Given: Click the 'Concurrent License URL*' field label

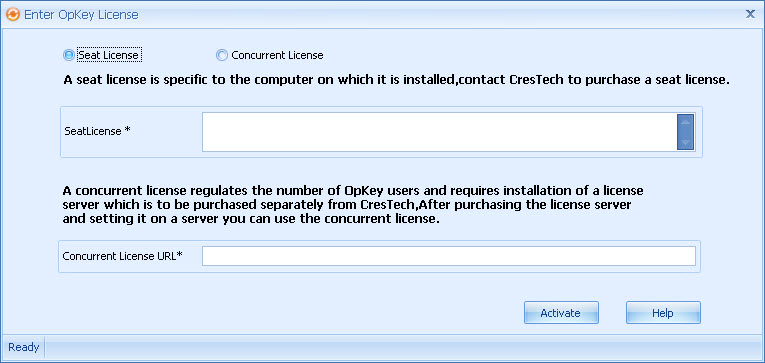Looking at the screenshot, I should point(122,256).
